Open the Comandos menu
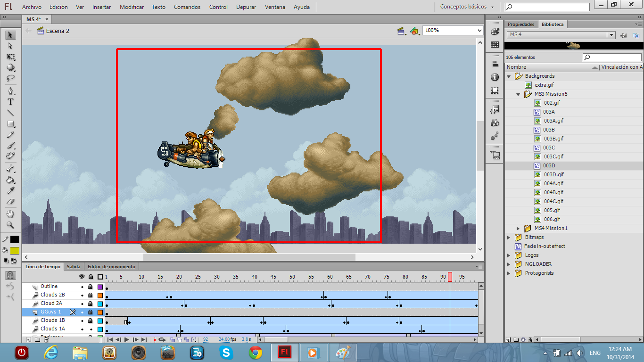Viewport: 644px width, 362px height. (187, 7)
